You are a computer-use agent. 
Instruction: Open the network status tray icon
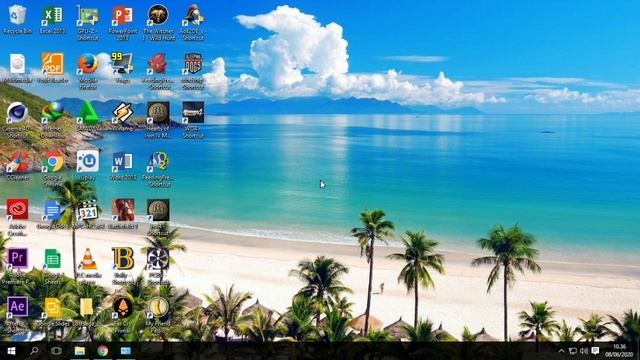(573, 351)
